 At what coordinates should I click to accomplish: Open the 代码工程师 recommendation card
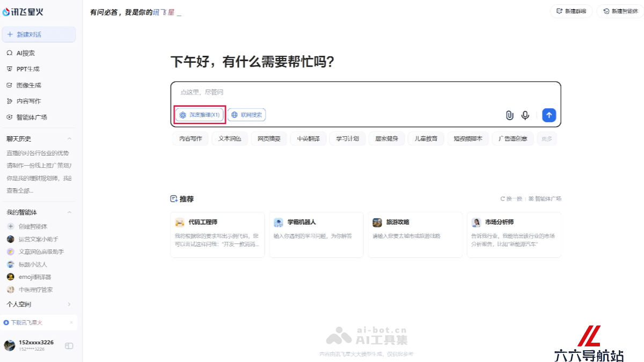point(217,235)
